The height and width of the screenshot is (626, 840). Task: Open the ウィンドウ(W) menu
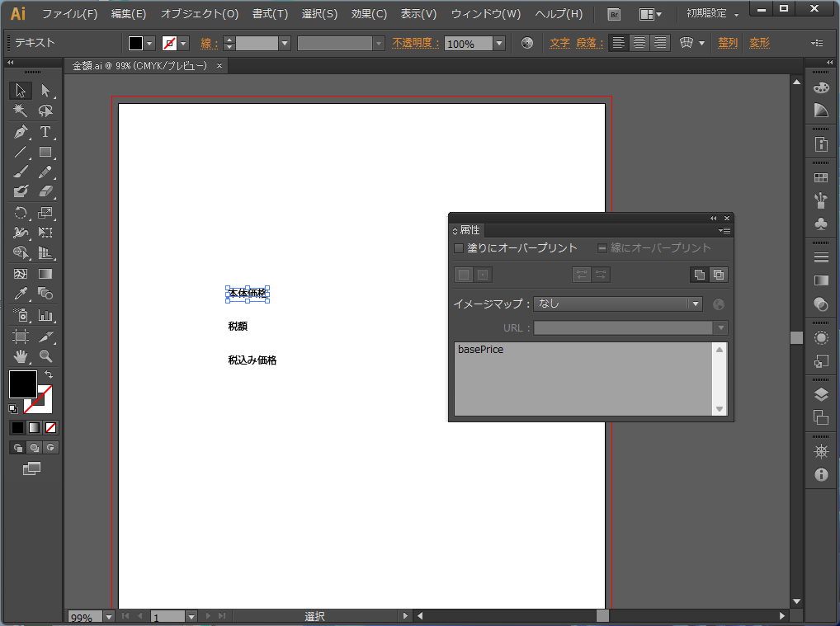click(485, 14)
